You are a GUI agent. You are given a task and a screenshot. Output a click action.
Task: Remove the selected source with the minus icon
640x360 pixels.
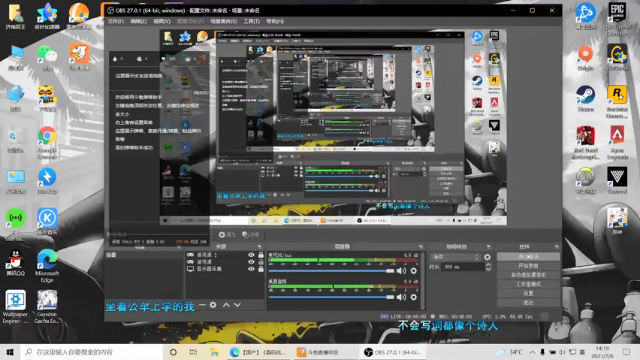(202, 305)
